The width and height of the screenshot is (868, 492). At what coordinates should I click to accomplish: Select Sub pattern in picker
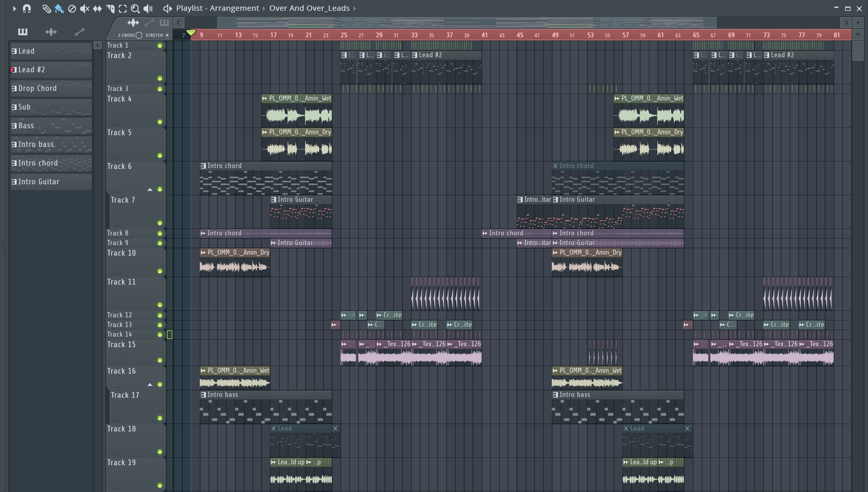point(51,107)
